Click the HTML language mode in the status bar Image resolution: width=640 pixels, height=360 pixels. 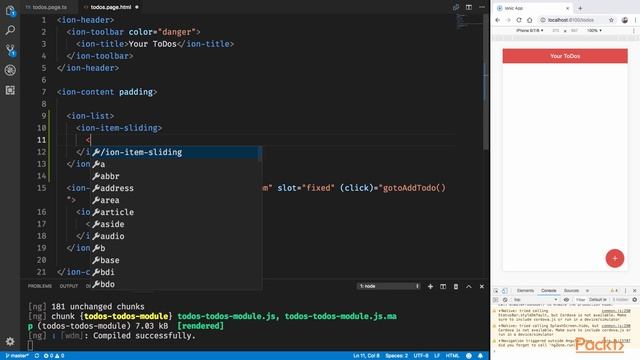tap(452, 356)
